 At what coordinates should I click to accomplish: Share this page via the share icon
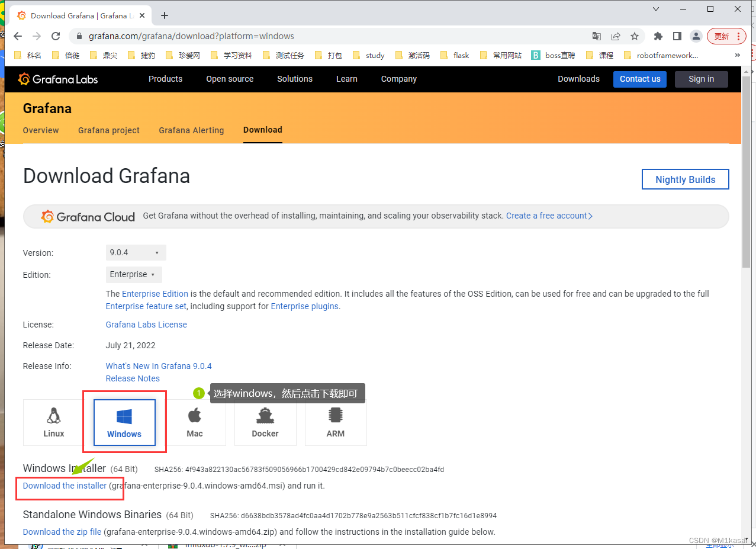(x=616, y=36)
